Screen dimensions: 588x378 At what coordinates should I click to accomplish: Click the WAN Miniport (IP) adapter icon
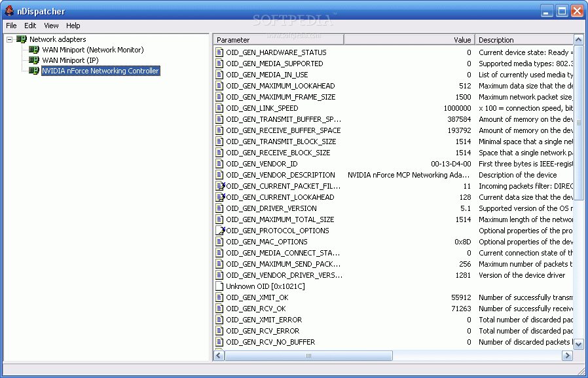pyautogui.click(x=34, y=60)
